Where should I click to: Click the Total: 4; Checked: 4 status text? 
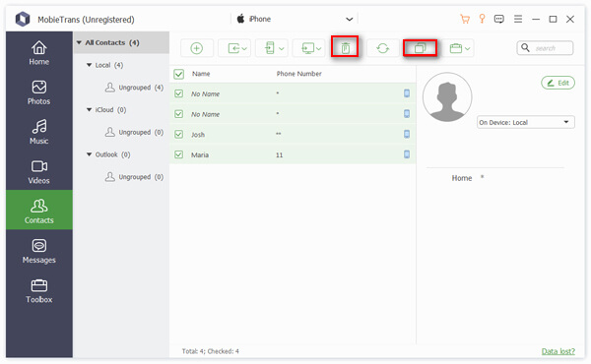point(211,351)
